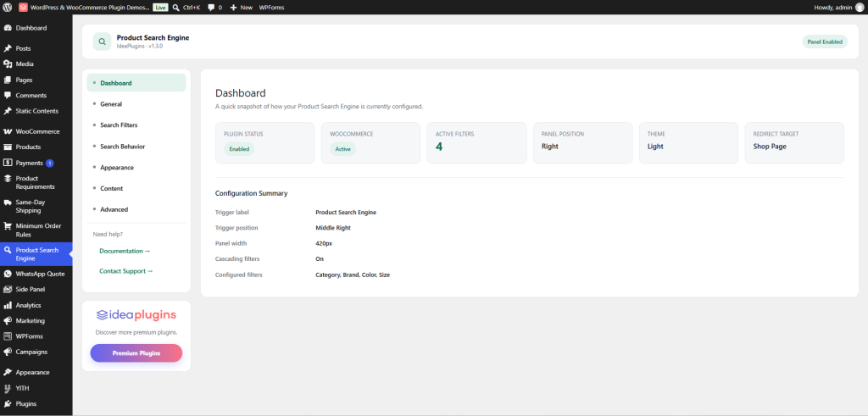Click the Analytics bar chart icon
This screenshot has height=416, width=868.
tap(8, 305)
